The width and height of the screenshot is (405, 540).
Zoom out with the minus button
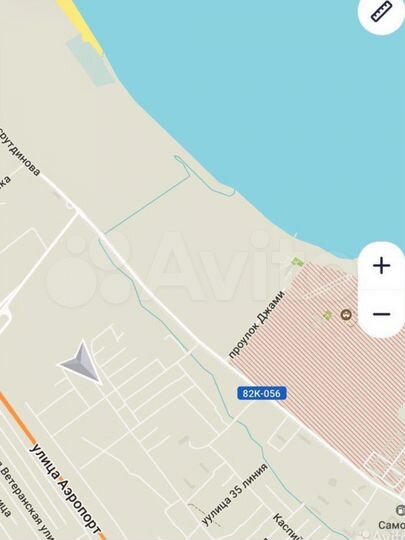[x=382, y=314]
